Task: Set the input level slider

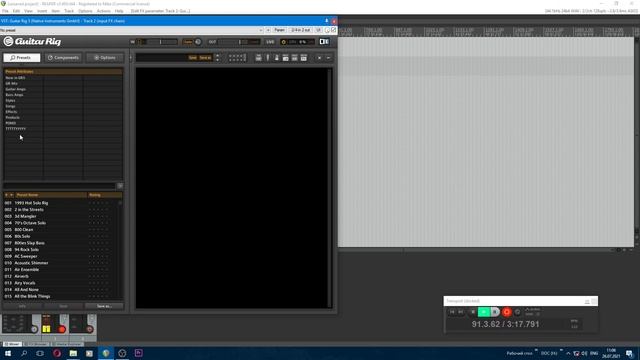Action: click(x=159, y=42)
